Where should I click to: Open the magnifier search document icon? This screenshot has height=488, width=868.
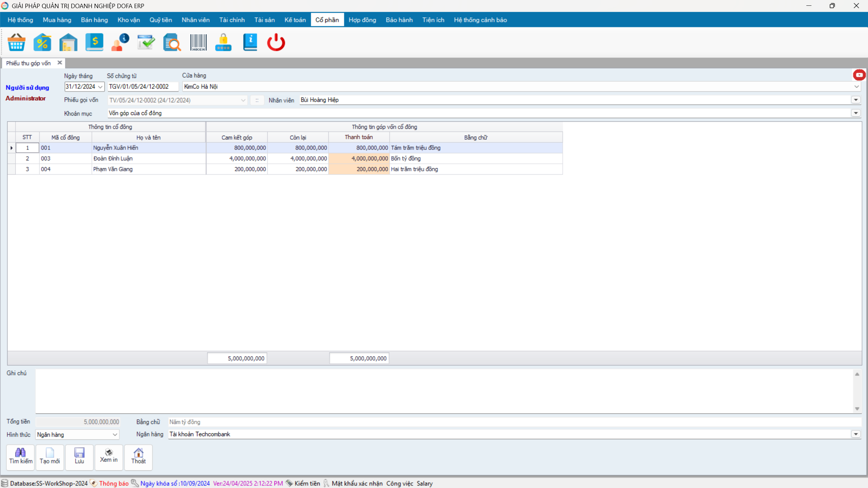pyautogui.click(x=172, y=42)
